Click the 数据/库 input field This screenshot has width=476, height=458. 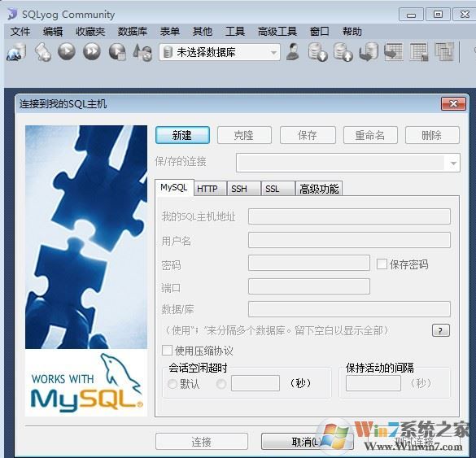pos(349,309)
